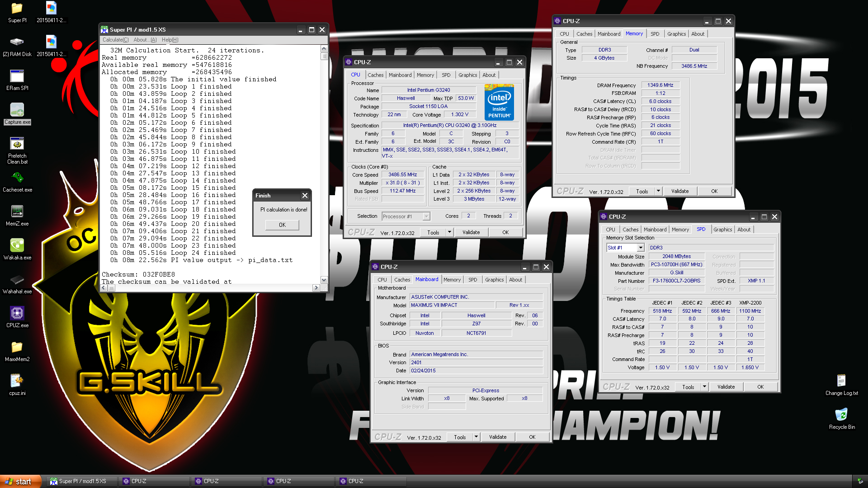The width and height of the screenshot is (868, 488).
Task: Click CAS# Latency 6.0 clocks value
Action: (x=660, y=101)
